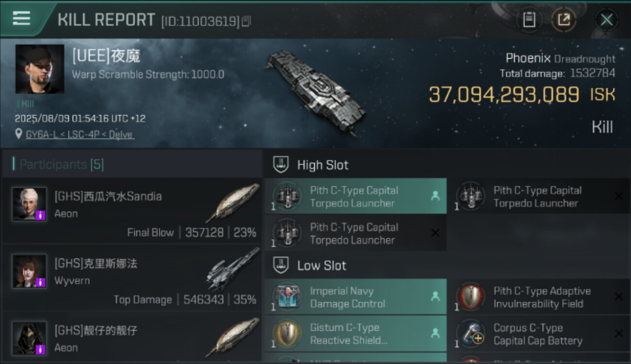Open the GY6A-L location link
The image size is (631, 364).
tap(80, 134)
